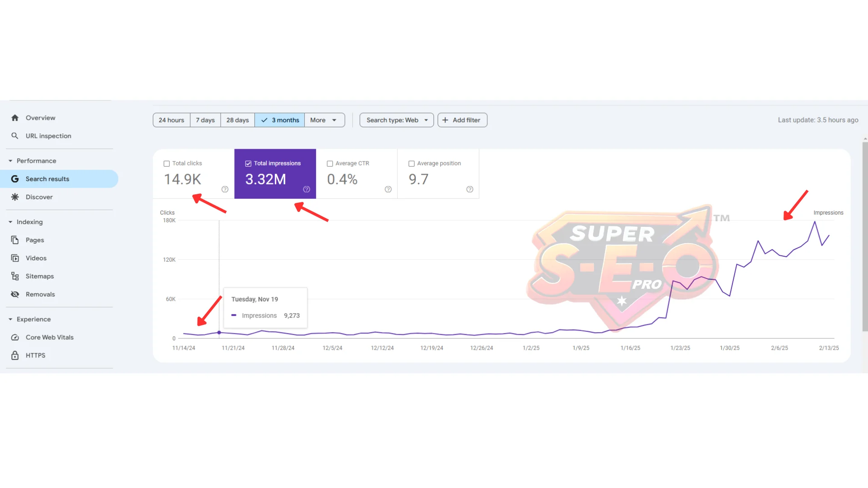Click the Sitemaps icon in sidebar
868x488 pixels.
pos(15,276)
